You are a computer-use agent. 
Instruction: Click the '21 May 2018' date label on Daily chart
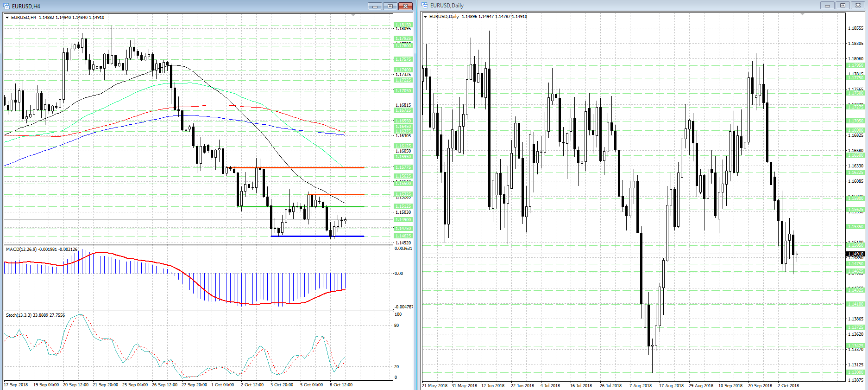[435, 386]
